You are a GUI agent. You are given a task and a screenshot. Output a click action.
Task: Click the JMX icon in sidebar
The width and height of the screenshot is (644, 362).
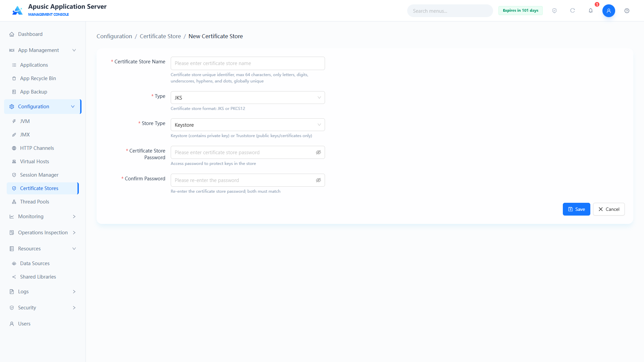tap(14, 135)
